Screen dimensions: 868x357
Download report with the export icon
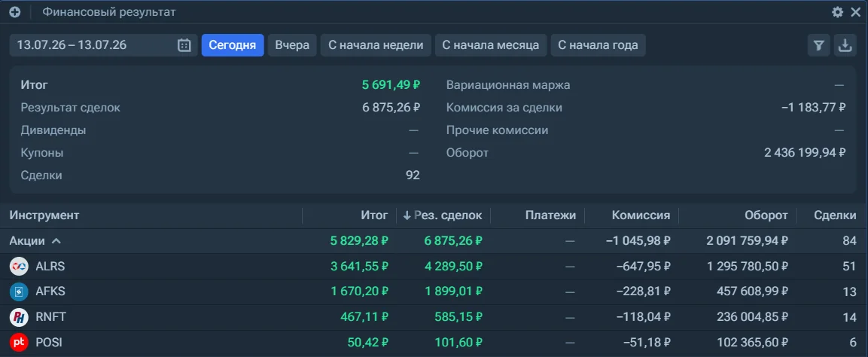pyautogui.click(x=845, y=45)
